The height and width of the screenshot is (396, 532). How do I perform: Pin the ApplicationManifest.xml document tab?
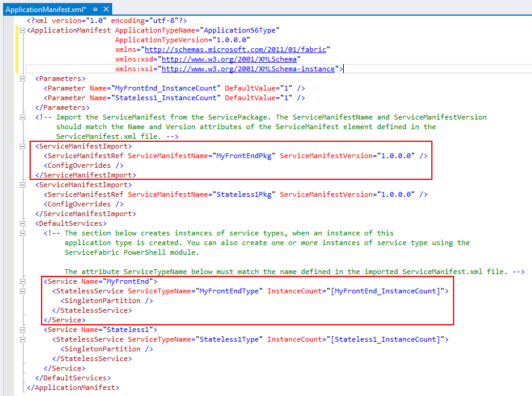pyautogui.click(x=95, y=9)
